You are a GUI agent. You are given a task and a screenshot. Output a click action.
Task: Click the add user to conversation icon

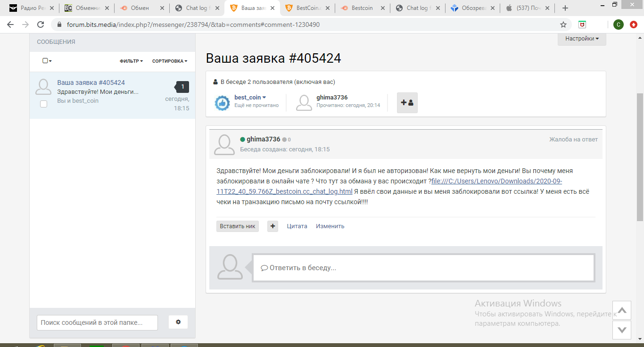(x=407, y=103)
